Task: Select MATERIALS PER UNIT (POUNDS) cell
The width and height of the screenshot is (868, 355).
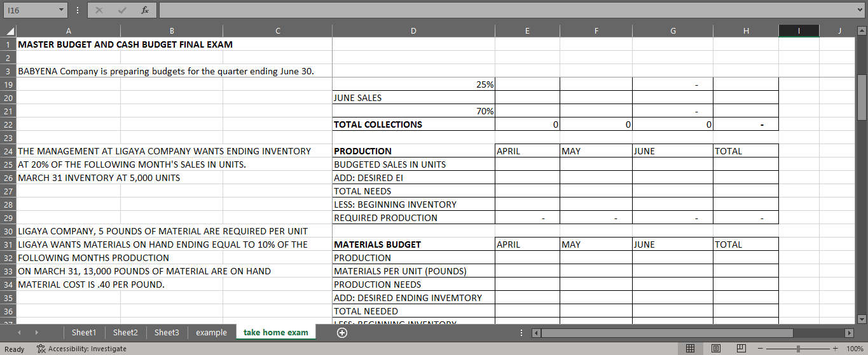Action: tap(413, 271)
